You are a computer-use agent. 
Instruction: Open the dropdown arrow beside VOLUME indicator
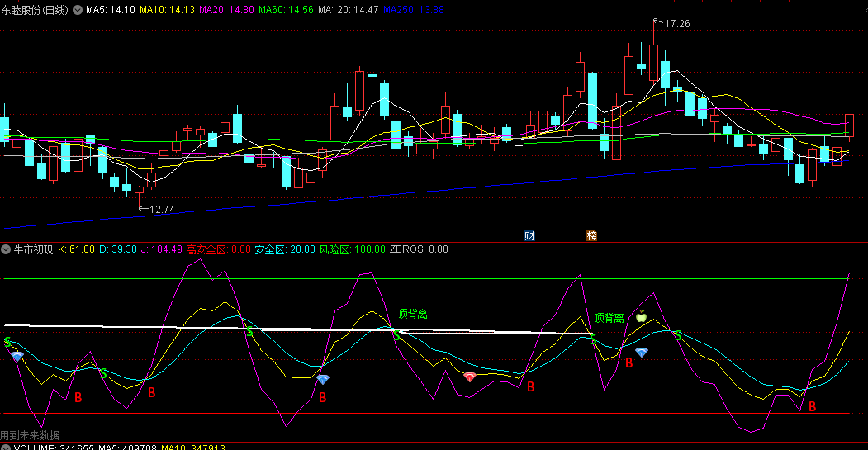coord(6,448)
